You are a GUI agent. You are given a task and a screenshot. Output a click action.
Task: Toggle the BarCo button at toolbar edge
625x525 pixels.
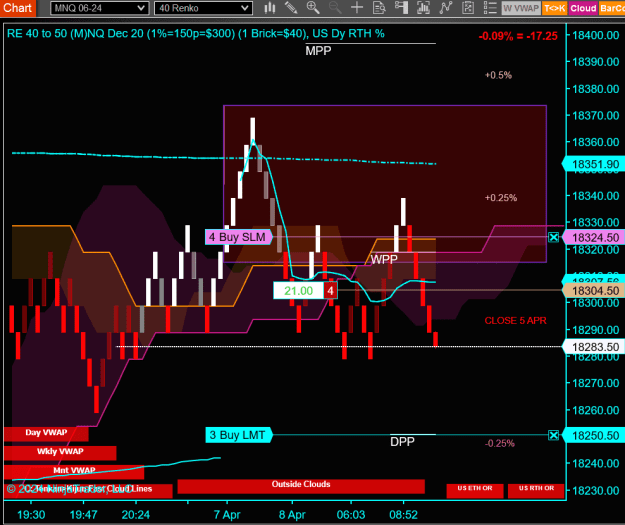point(612,8)
